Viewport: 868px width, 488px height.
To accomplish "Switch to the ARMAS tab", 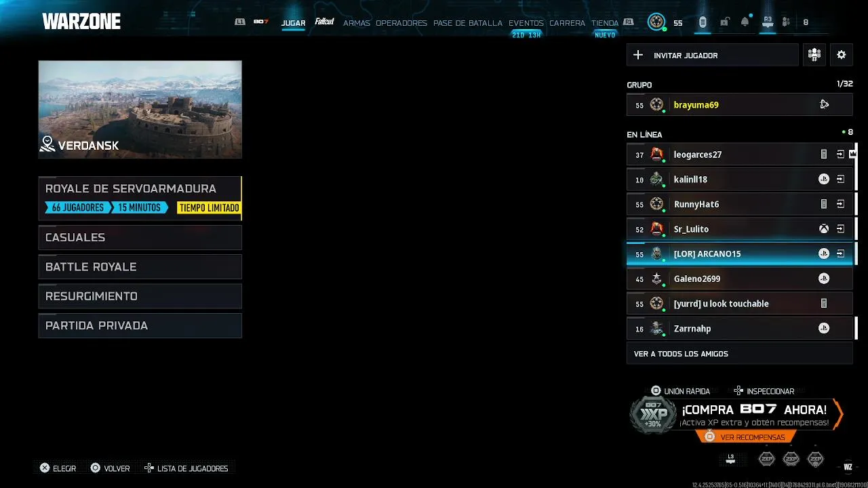I will click(x=356, y=23).
